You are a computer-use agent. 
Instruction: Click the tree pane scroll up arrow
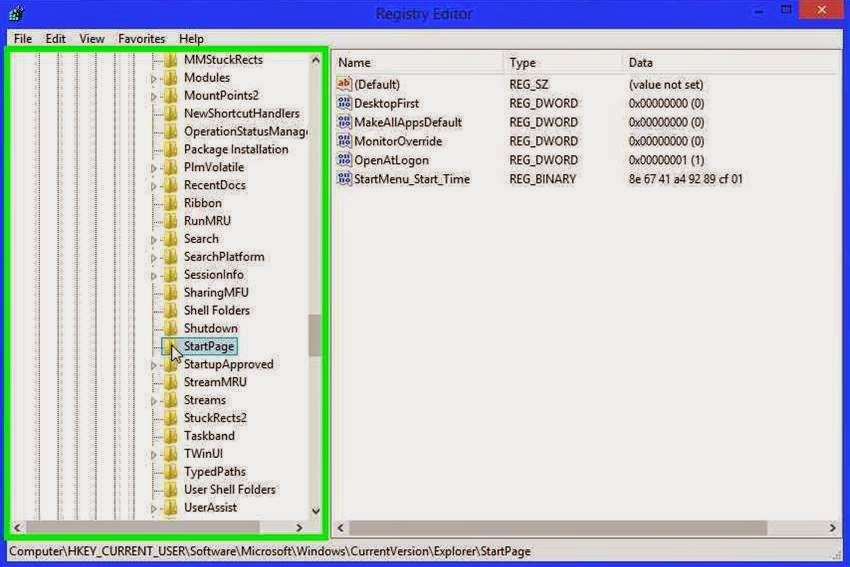315,60
